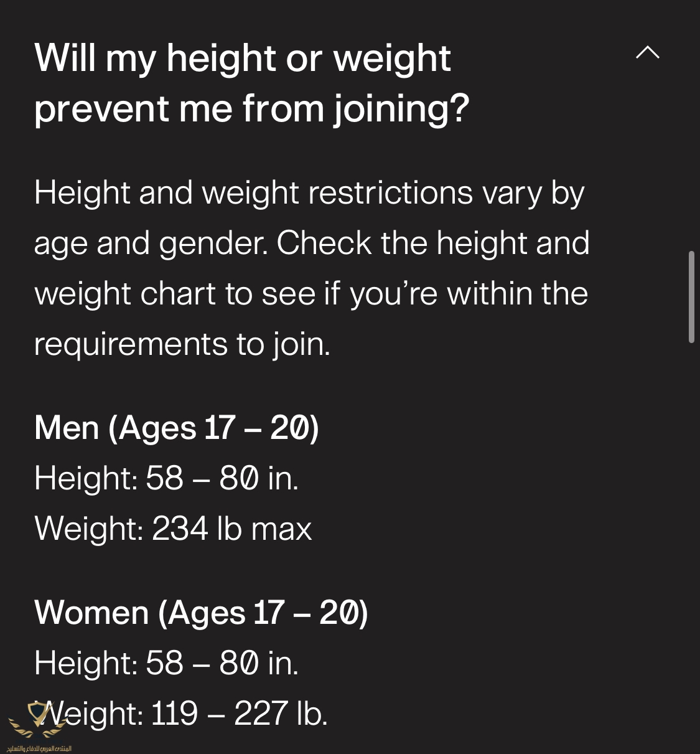Select the "Men (Ages 17 – 20)" heading

coord(177,428)
